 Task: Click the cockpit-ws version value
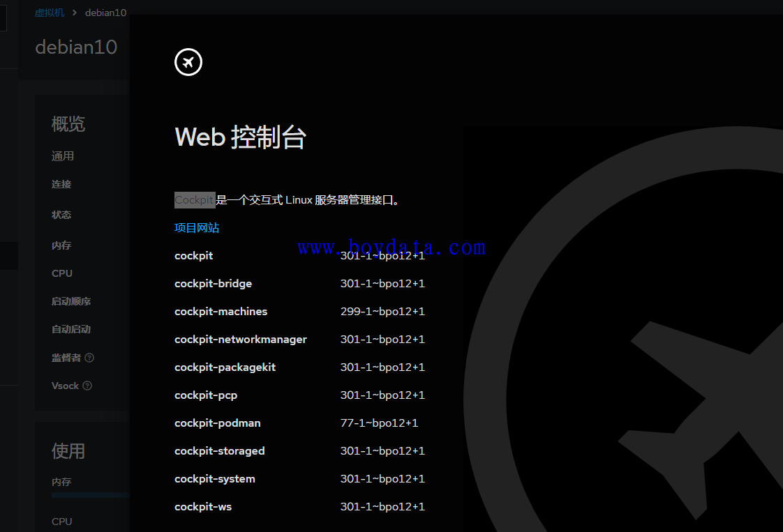382,506
